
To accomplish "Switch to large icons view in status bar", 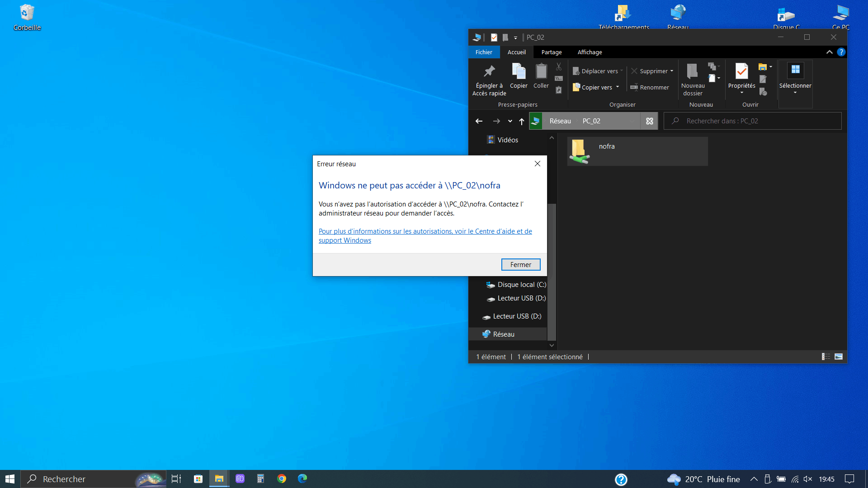I will tap(839, 357).
